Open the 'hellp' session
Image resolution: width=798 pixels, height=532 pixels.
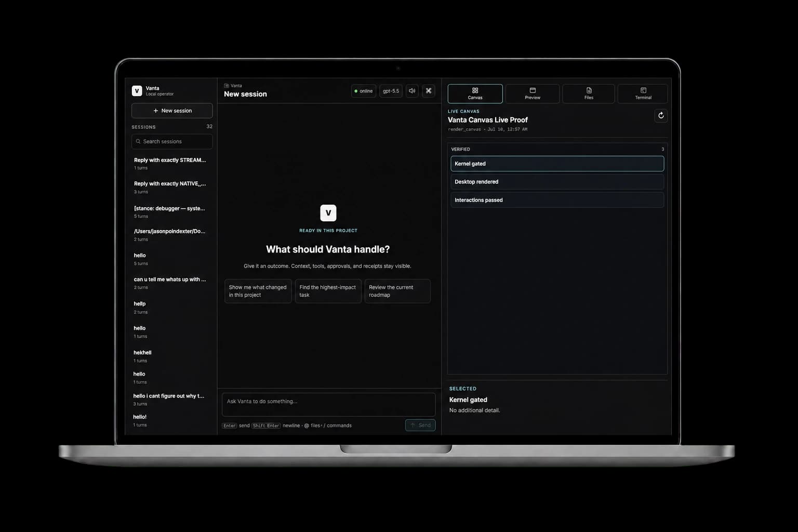171,308
